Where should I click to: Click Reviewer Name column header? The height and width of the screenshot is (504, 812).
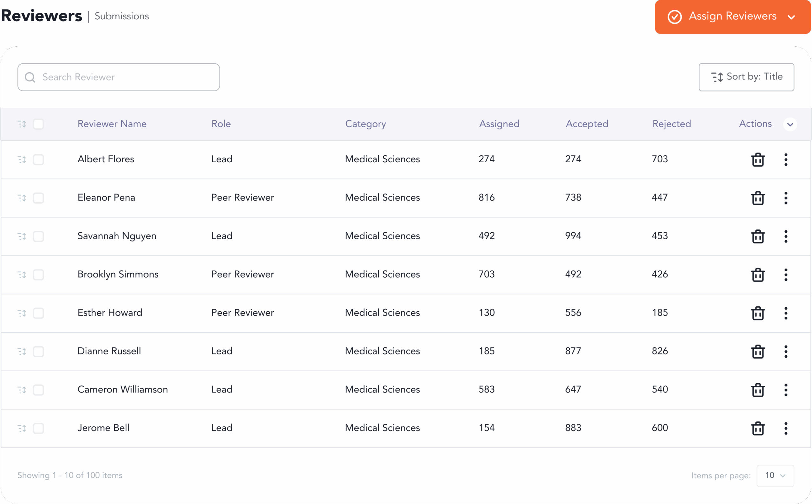(112, 124)
